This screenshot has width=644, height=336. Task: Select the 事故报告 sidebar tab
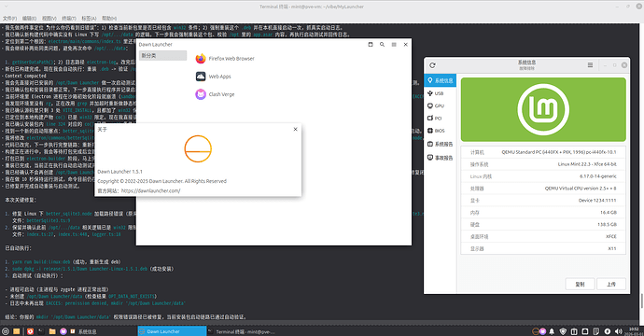[440, 158]
